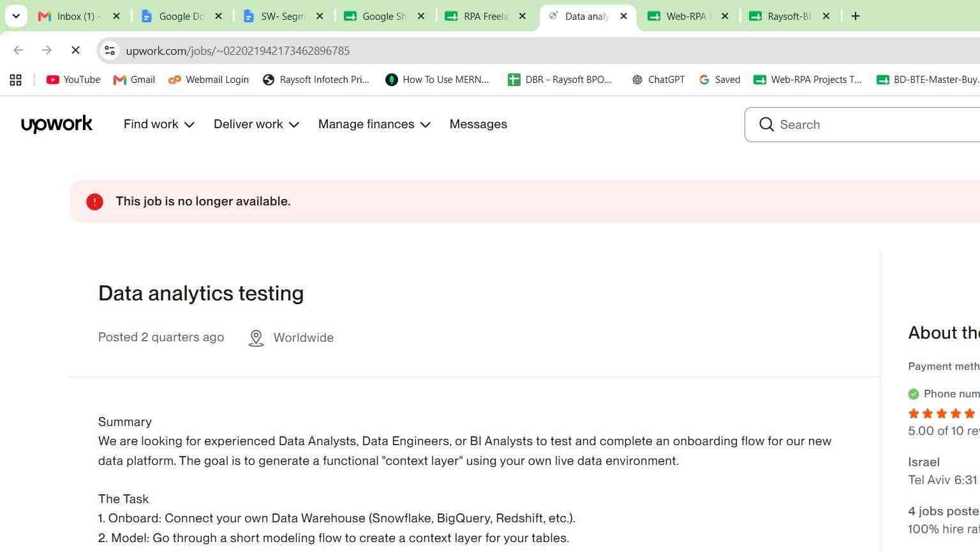
Task: Open the apps grid icon in bookmarks bar
Action: coord(16,80)
